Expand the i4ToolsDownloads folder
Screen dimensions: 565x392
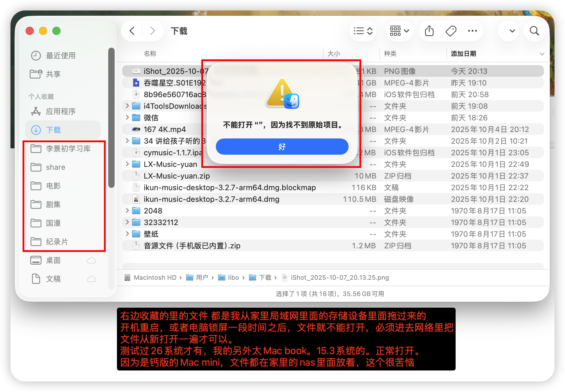(x=127, y=106)
